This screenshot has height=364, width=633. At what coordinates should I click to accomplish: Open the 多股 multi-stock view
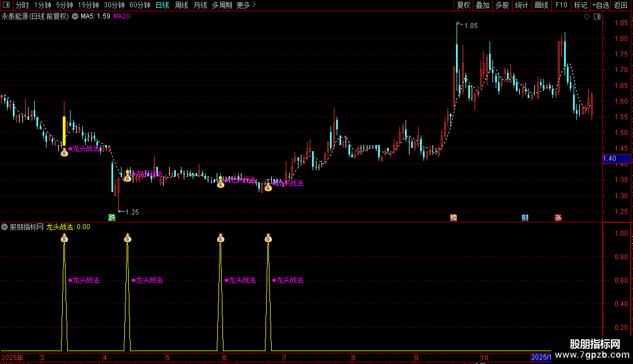coord(502,5)
